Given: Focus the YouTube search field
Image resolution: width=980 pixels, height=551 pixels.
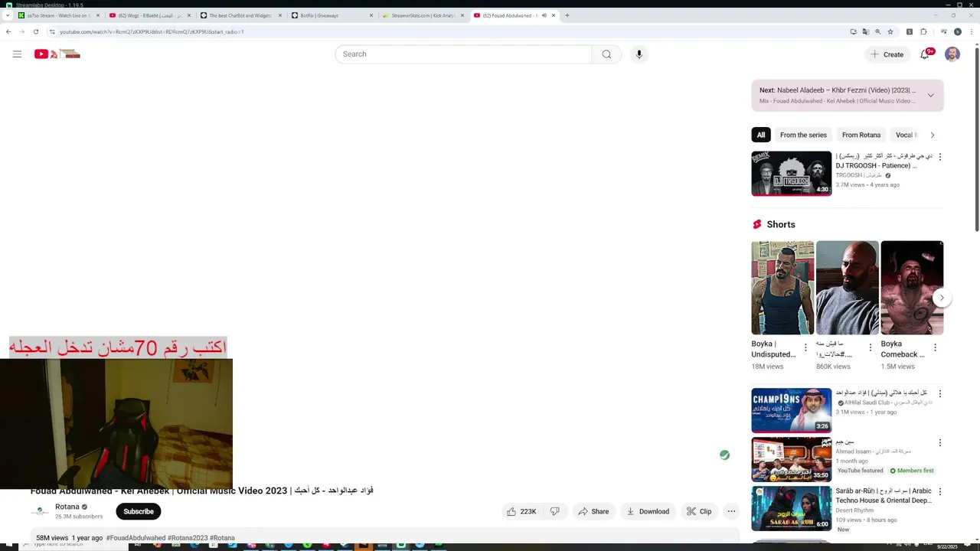Looking at the screenshot, I should [463, 54].
